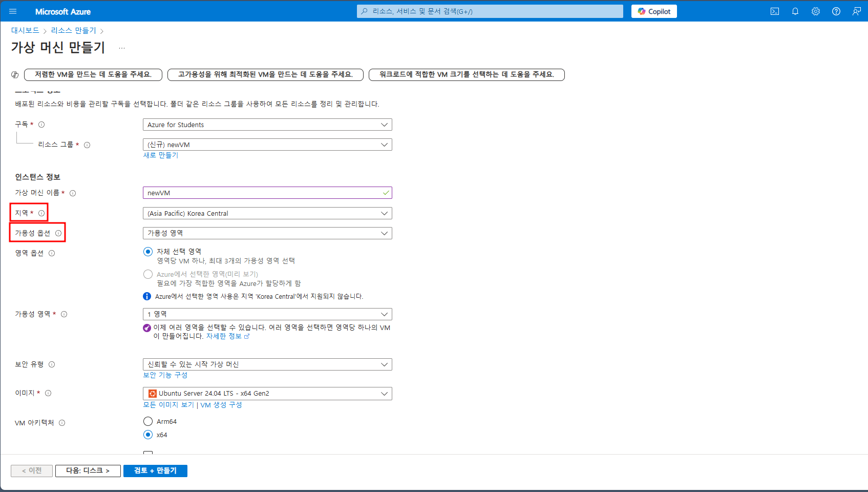The image size is (868, 492).
Task: Open the 이미지 Ubuntu Server dropdown
Action: click(x=267, y=394)
